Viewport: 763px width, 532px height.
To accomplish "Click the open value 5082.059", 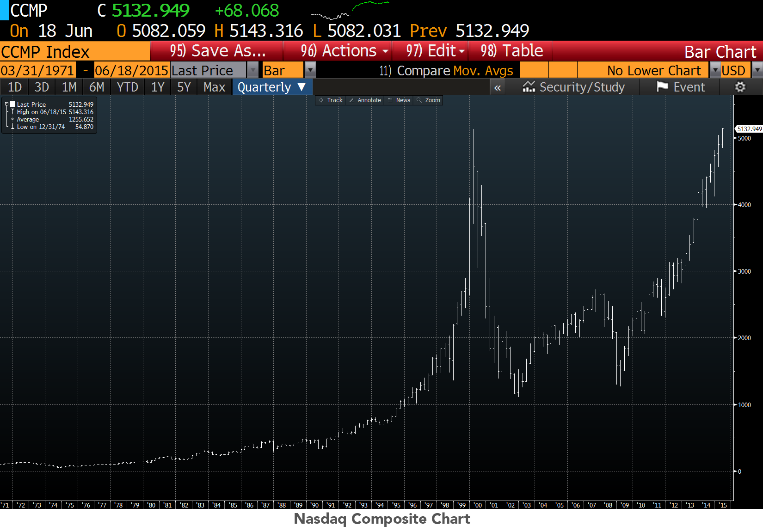I will coord(169,31).
